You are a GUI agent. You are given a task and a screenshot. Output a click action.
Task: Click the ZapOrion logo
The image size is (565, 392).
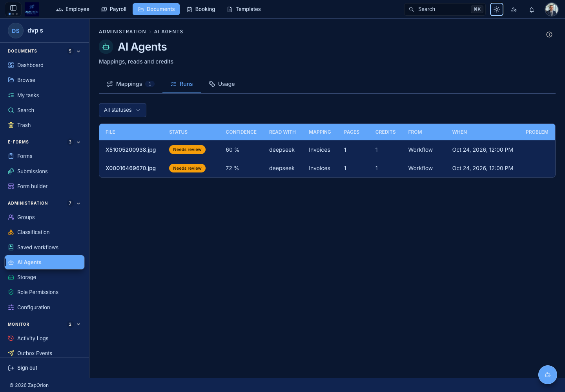[32, 9]
